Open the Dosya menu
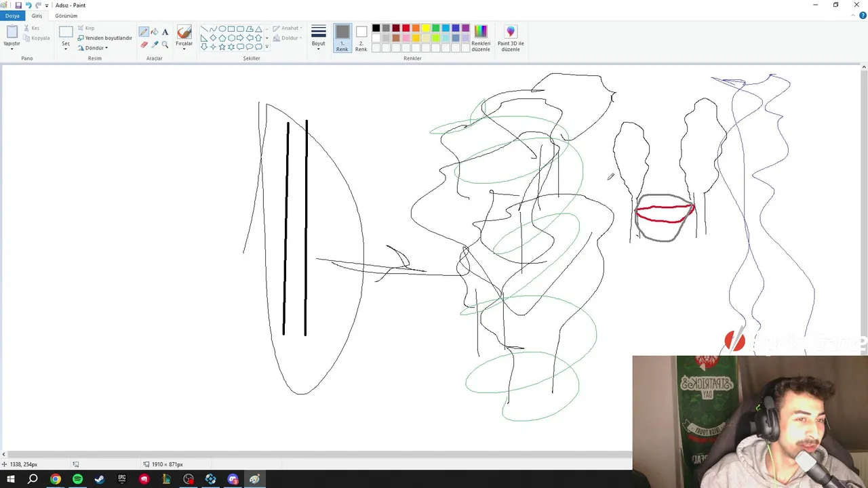Viewport: 868px width, 488px height. pyautogui.click(x=12, y=16)
